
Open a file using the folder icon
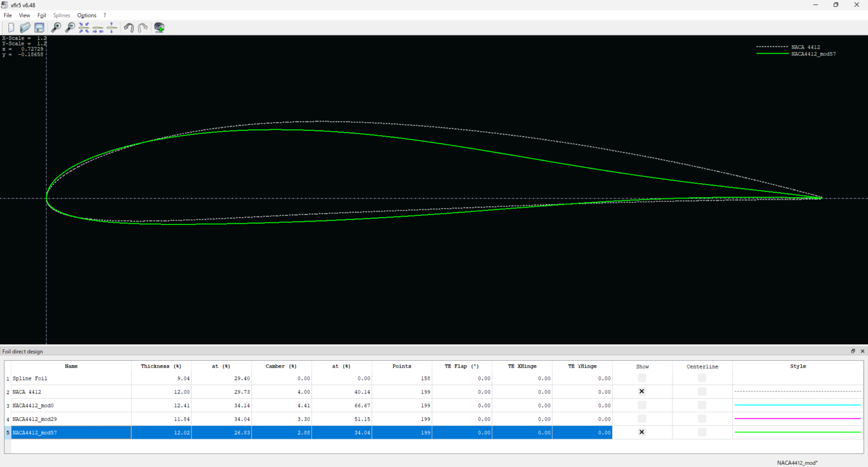25,28
